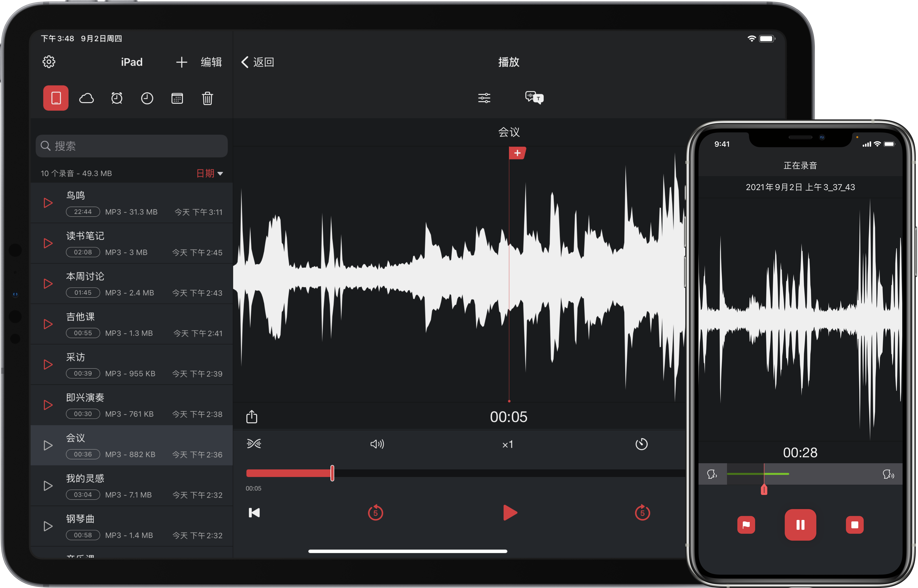Skip to start of the recording

click(255, 513)
